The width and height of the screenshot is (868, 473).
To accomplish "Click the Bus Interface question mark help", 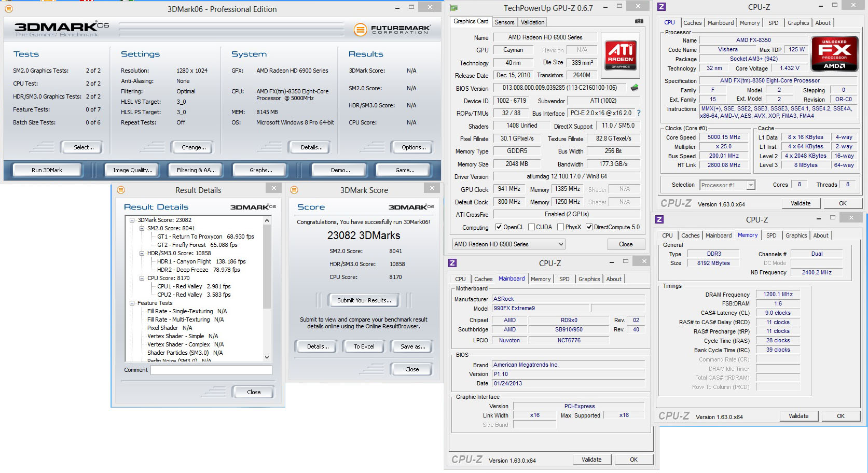I will click(x=639, y=113).
